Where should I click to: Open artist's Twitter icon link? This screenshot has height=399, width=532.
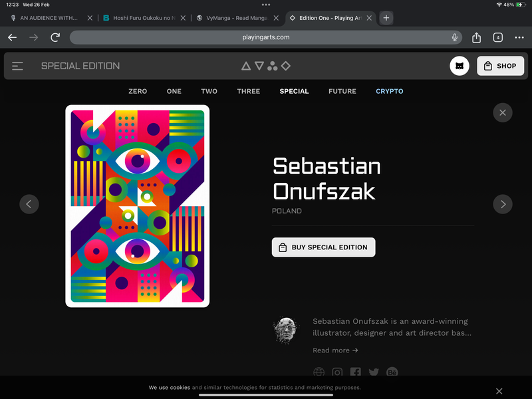(374, 372)
